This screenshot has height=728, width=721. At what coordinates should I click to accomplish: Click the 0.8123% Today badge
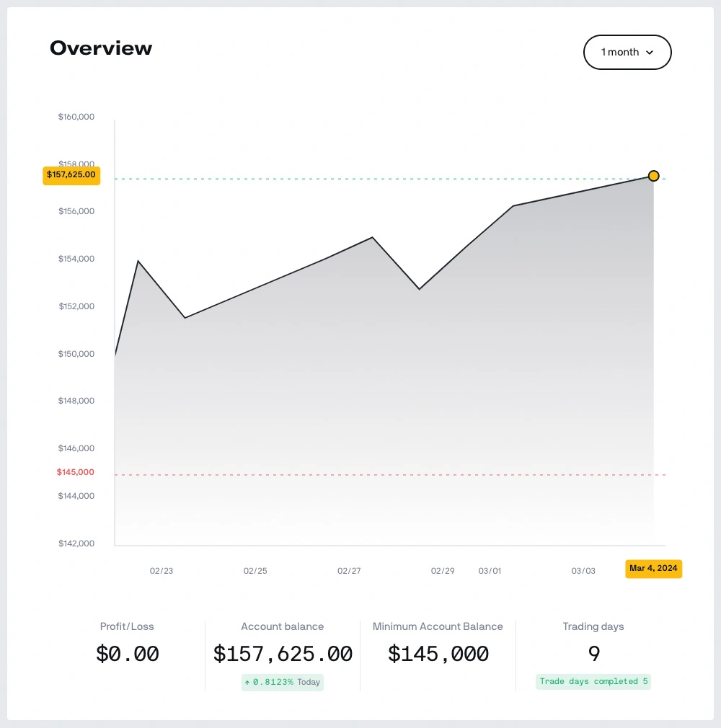point(283,682)
